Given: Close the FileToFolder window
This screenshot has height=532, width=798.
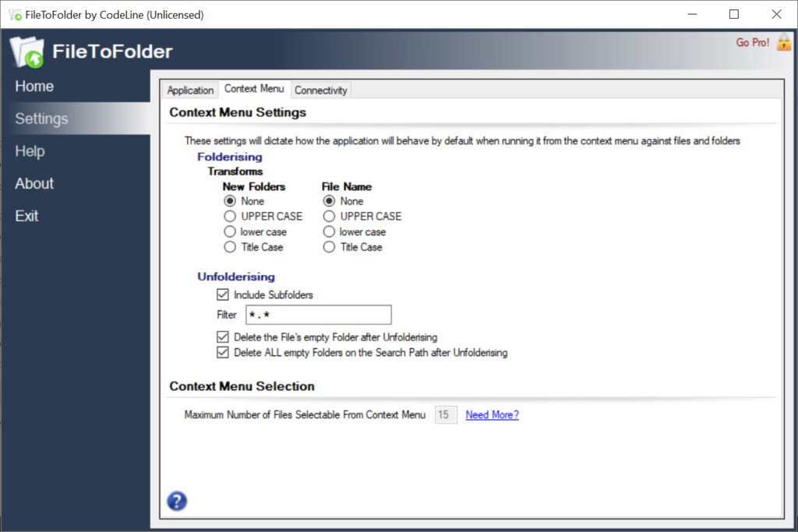Looking at the screenshot, I should point(776,14).
